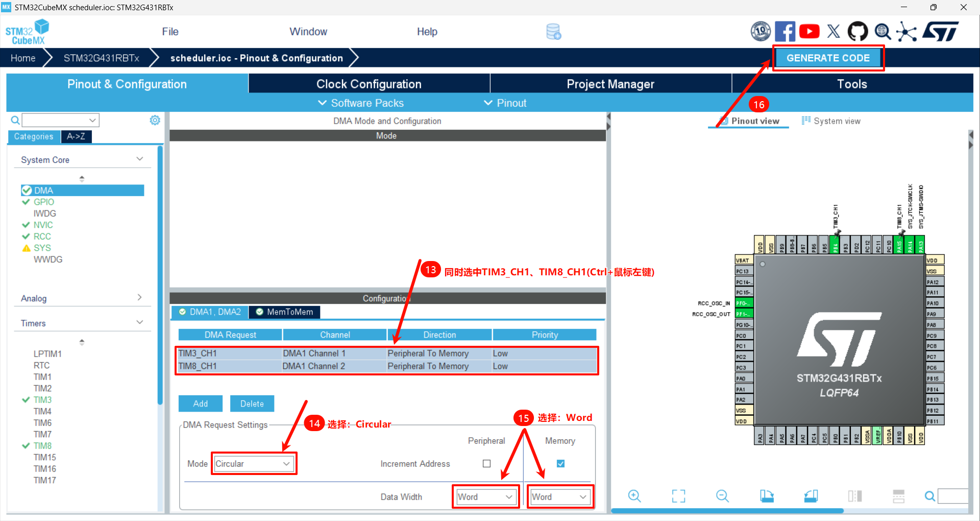Switch to Clock Configuration tab

[x=369, y=84]
